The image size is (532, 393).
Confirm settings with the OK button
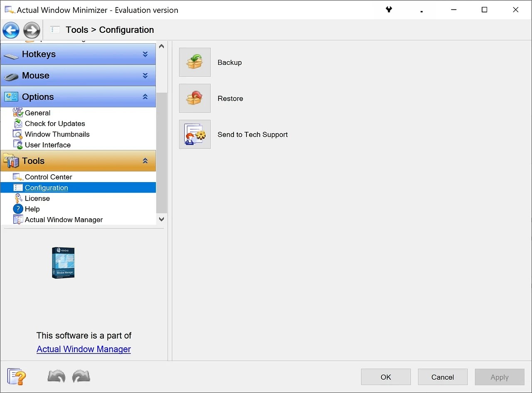pos(385,377)
